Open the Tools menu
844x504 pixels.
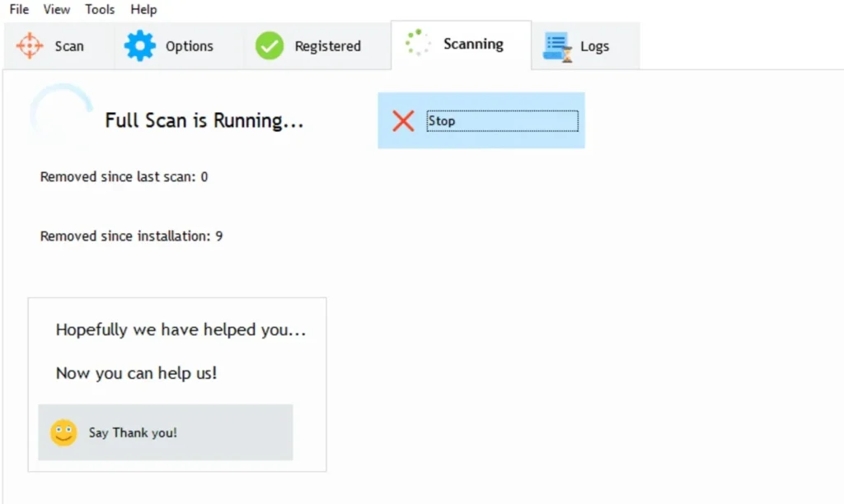(x=100, y=10)
